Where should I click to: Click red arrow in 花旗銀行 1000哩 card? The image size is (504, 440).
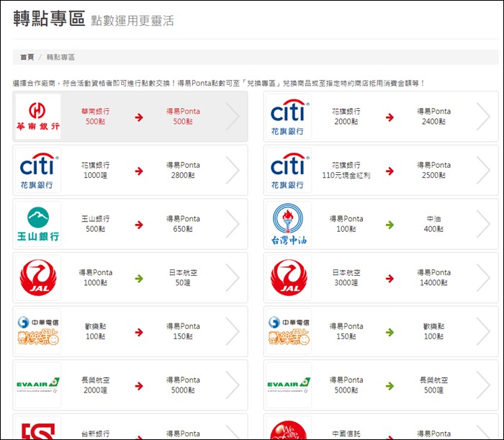click(x=139, y=171)
